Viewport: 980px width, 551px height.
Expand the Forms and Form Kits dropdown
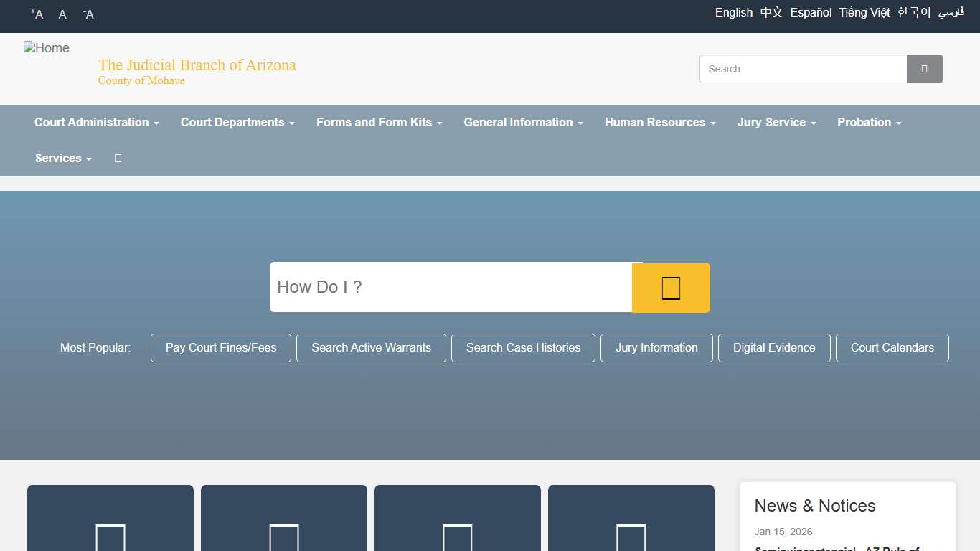379,123
